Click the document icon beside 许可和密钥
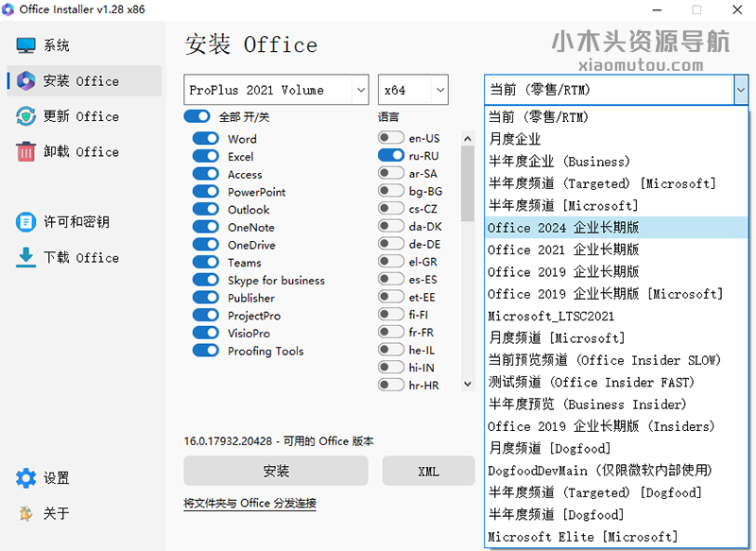The height and width of the screenshot is (551, 756). 26,222
